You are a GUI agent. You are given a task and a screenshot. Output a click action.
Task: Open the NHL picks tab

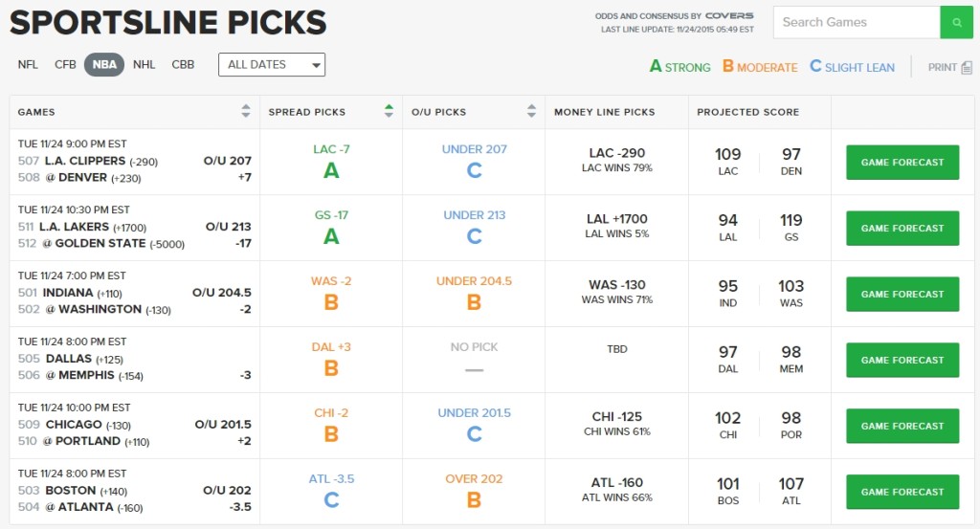point(144,65)
